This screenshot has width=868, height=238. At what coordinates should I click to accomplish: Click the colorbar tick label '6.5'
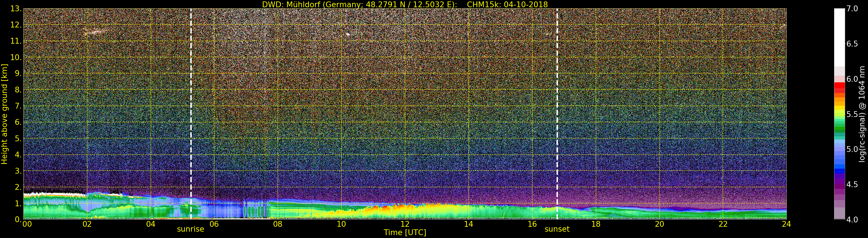pos(852,44)
